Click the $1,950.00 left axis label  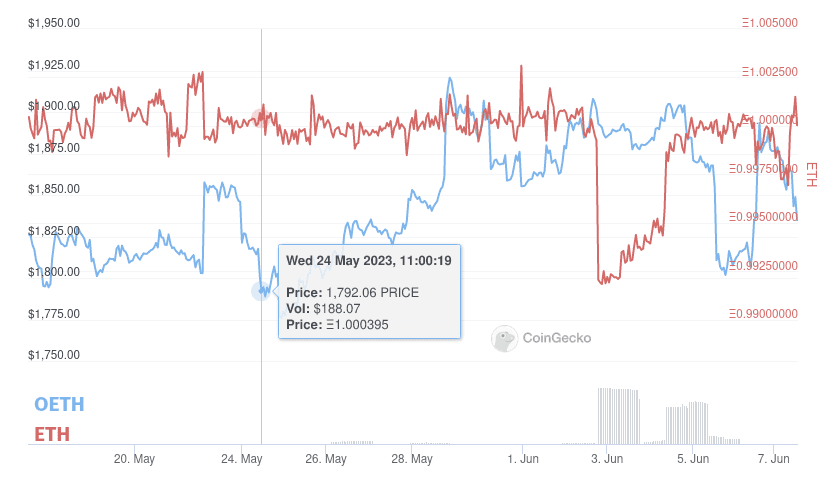tap(54, 23)
